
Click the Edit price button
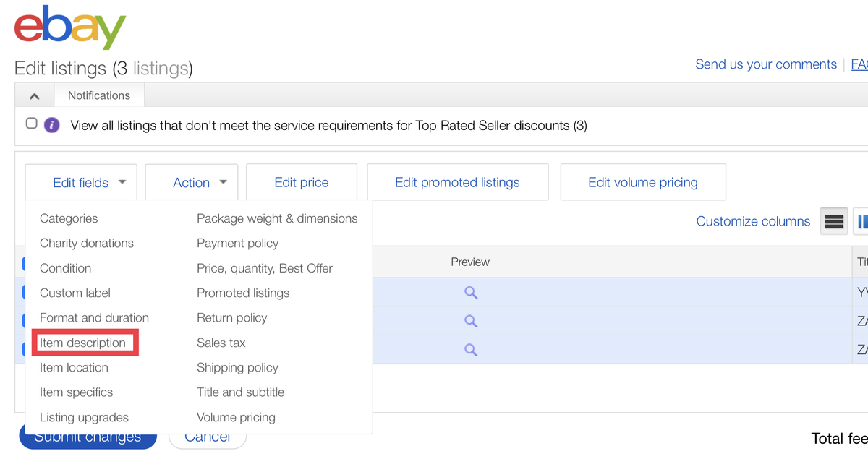click(x=302, y=183)
